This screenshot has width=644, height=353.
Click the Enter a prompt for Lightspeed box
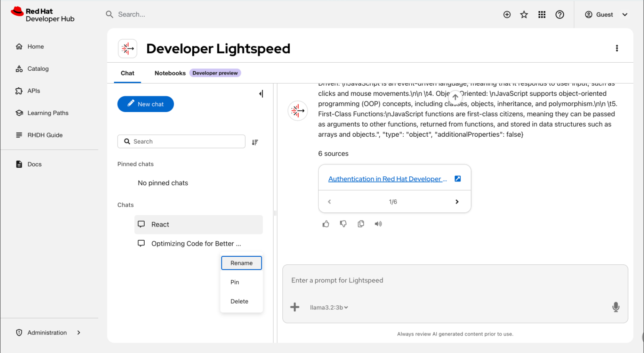[455, 280]
